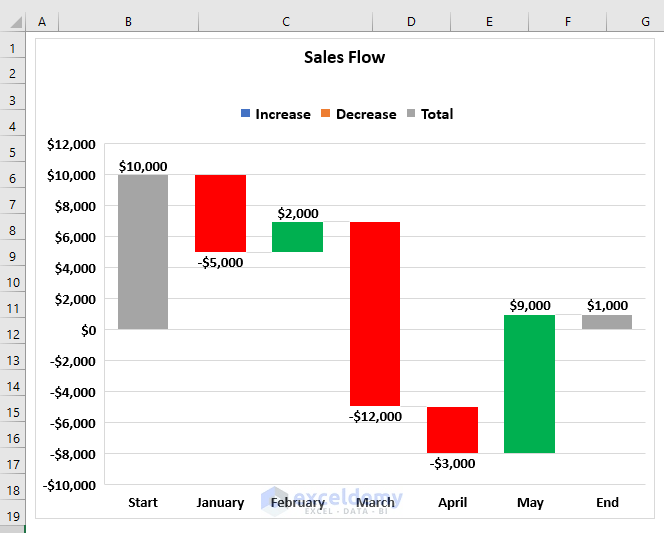This screenshot has width=664, height=533.
Task: Select column A header
Action: 42,22
